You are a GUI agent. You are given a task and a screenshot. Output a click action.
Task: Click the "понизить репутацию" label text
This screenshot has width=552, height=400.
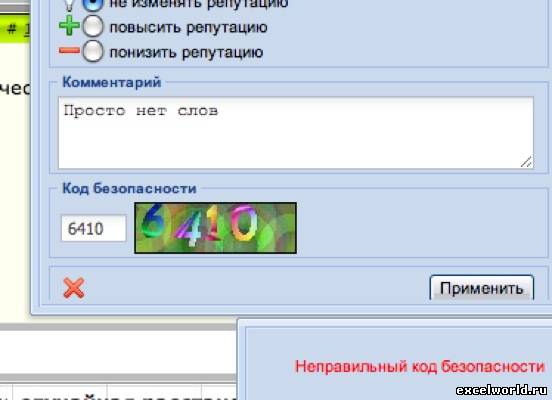[x=186, y=52]
